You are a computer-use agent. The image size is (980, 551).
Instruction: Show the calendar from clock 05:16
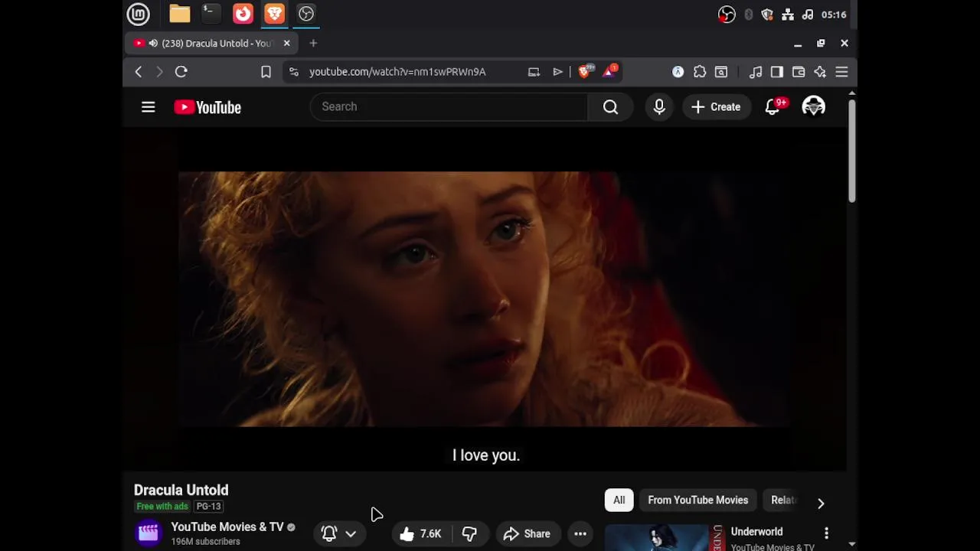point(834,15)
